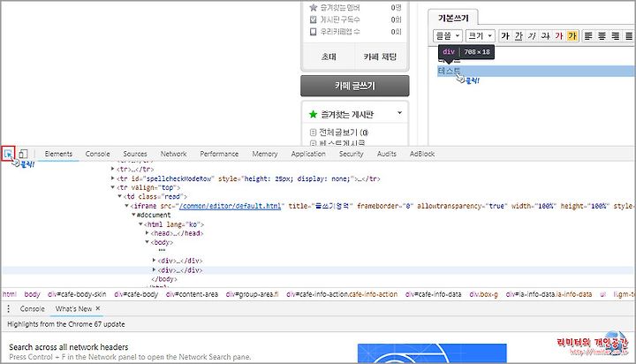Expand the head node
Screen dimensions: 636x364
tap(148, 233)
